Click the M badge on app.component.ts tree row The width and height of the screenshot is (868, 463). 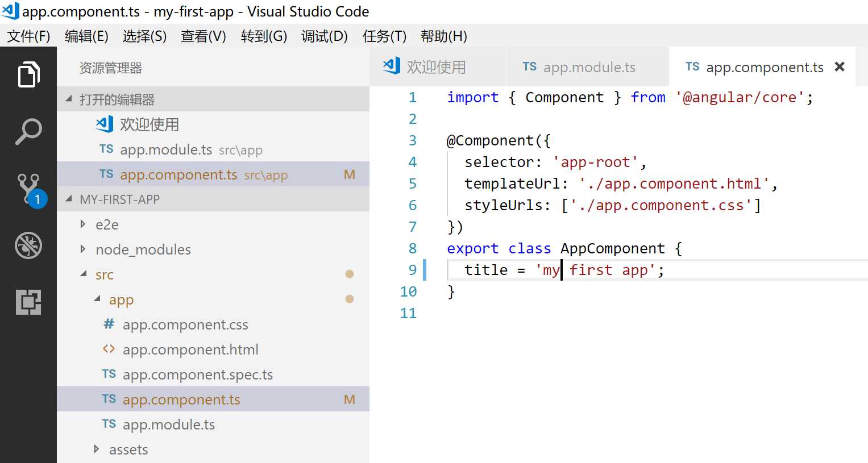click(350, 399)
